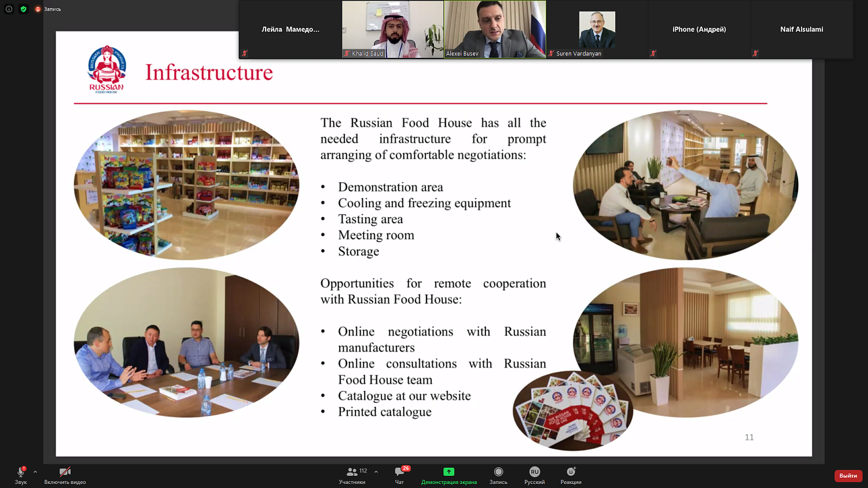Select Khalid Saud video tile
868x488 pixels.
393,29
